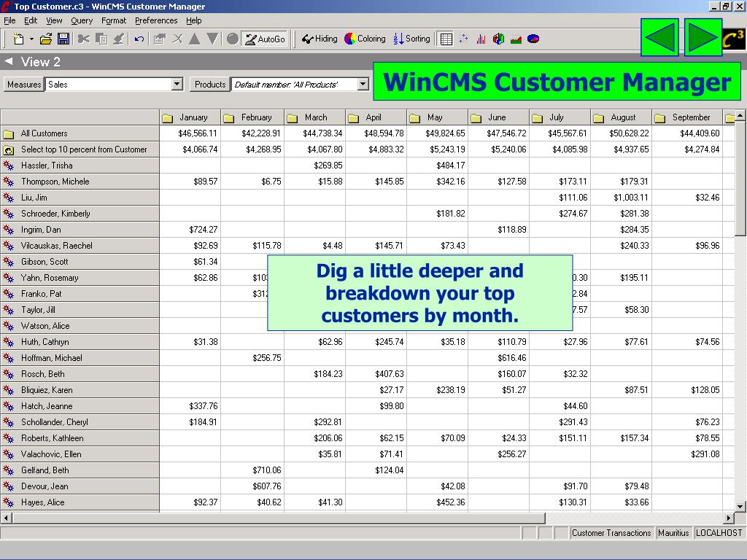This screenshot has height=560, width=747.
Task: Open the Format menu
Action: 114,20
